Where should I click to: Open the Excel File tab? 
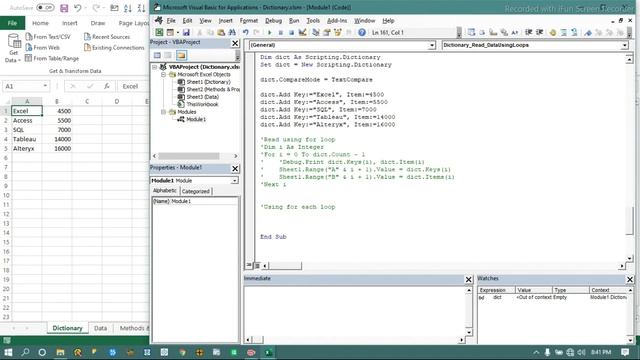tap(12, 23)
